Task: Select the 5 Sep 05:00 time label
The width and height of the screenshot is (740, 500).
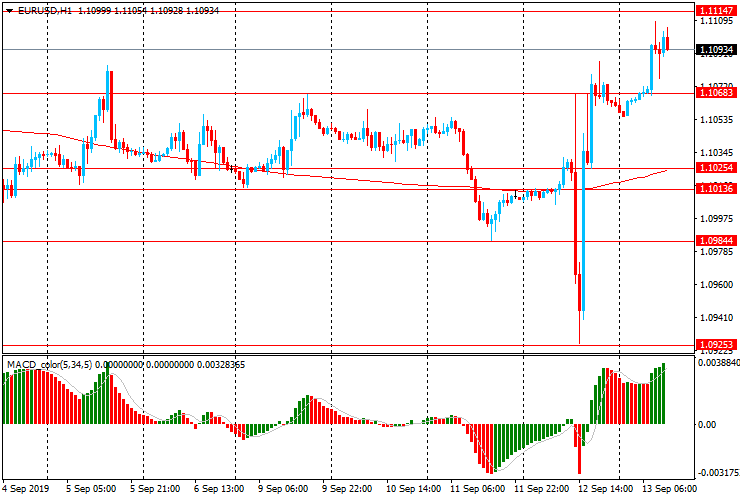Action: pyautogui.click(x=89, y=490)
